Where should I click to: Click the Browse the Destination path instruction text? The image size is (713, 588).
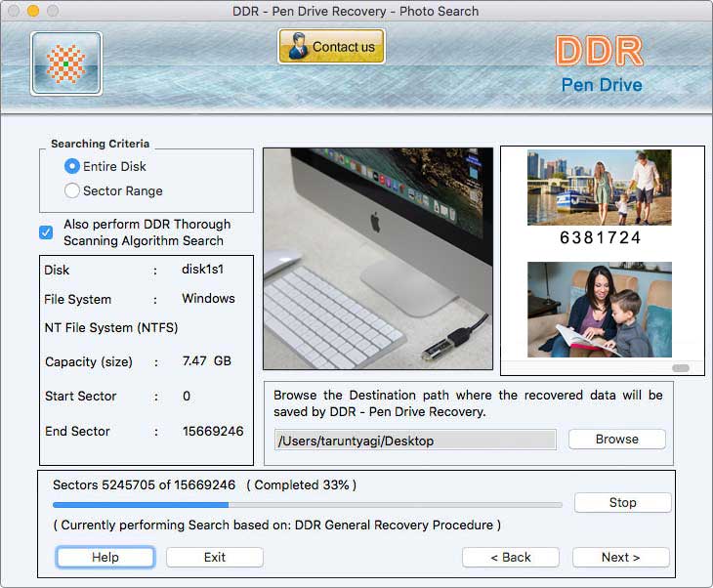pyautogui.click(x=468, y=403)
